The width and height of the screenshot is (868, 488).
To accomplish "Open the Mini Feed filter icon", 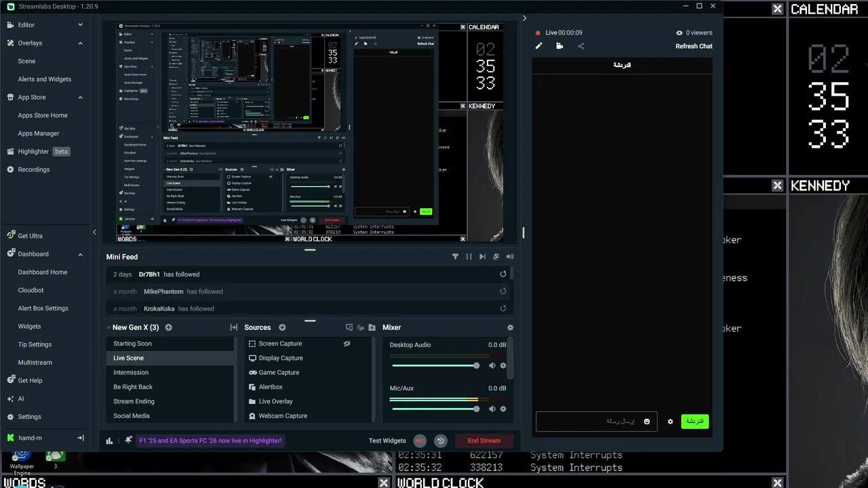I will [x=455, y=257].
